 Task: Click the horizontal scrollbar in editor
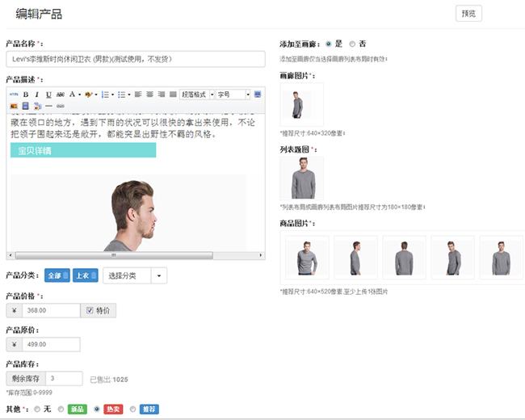pos(113,254)
